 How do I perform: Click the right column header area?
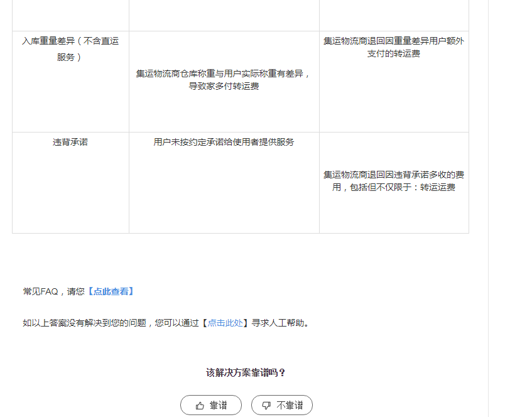(393, 13)
